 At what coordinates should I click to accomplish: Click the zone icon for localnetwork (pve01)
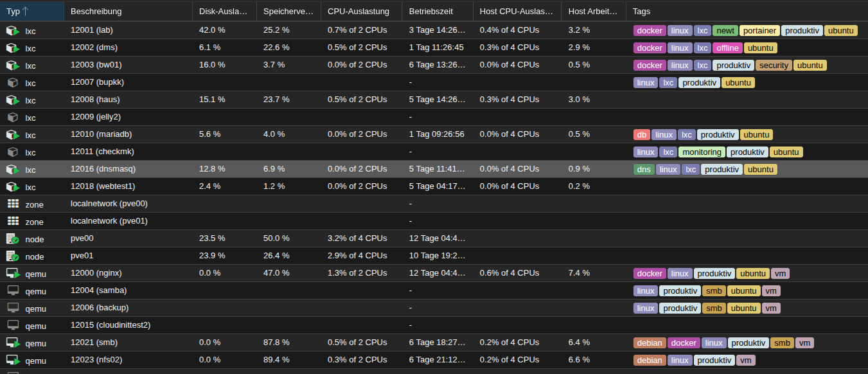(14, 221)
